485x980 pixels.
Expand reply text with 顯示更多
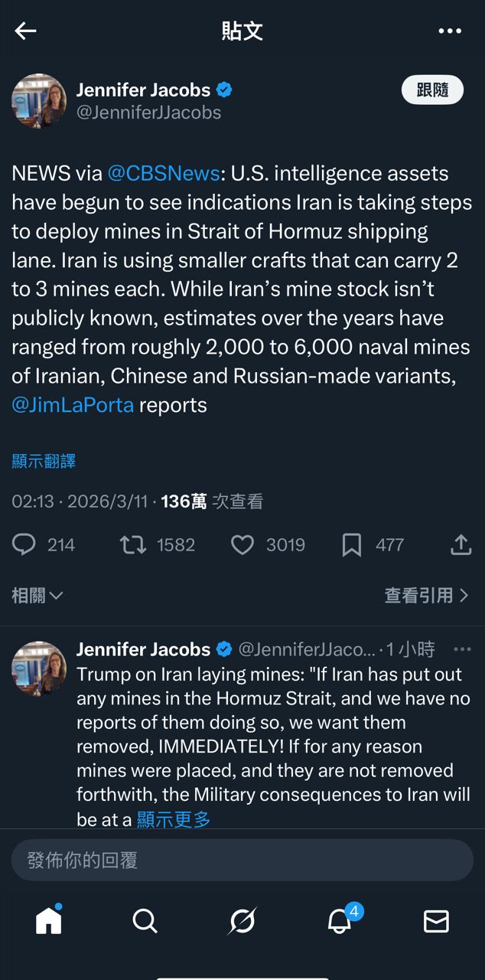coord(173,819)
